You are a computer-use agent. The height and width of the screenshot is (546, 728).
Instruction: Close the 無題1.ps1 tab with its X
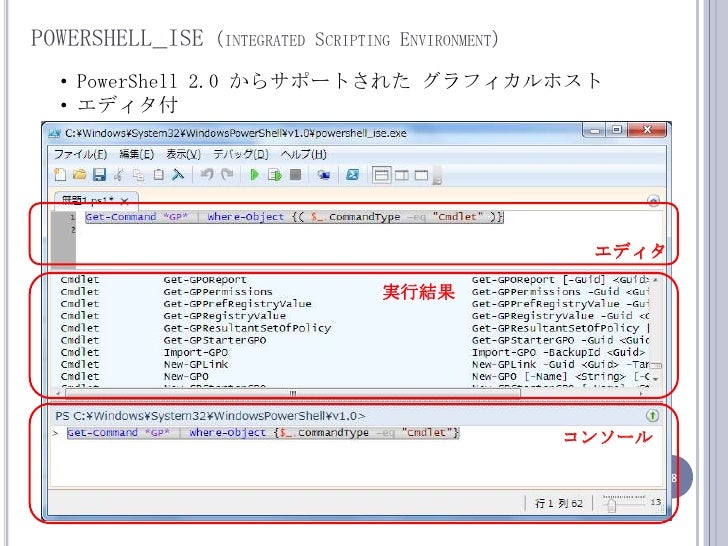pos(124,201)
